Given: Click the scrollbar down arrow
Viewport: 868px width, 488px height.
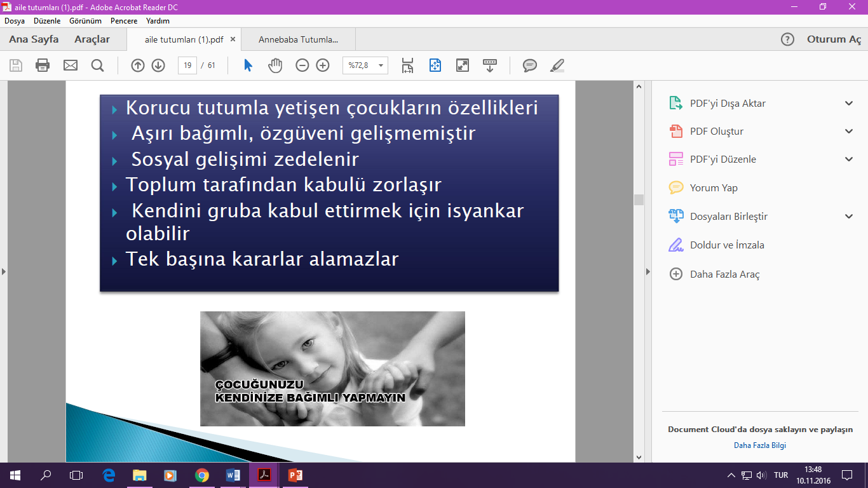Looking at the screenshot, I should (639, 457).
